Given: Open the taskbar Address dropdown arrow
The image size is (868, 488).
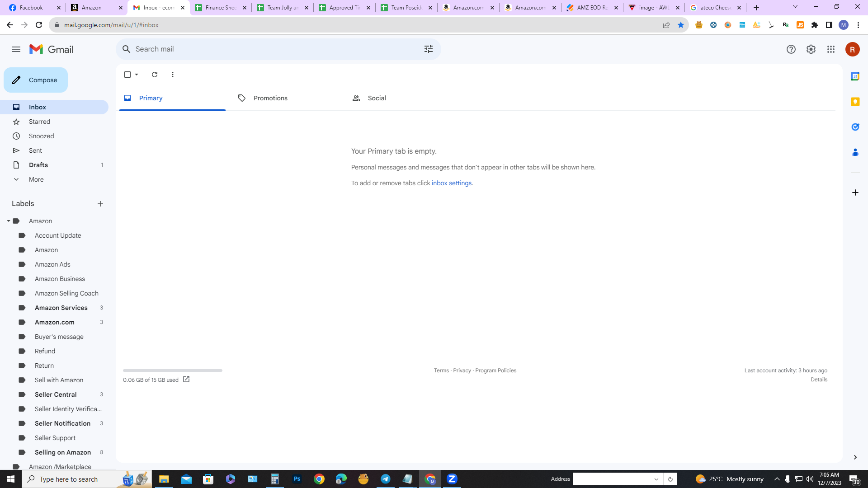Looking at the screenshot, I should (656, 479).
